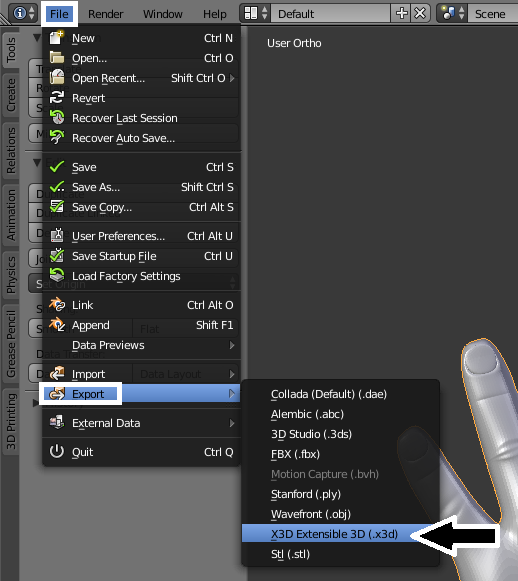Choose FBX (.fbx) export

(x=340, y=454)
